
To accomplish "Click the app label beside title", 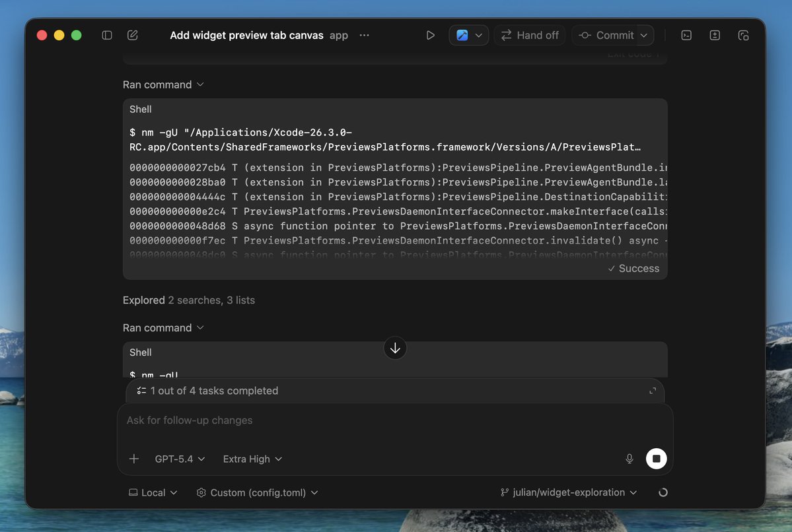I will click(x=339, y=36).
